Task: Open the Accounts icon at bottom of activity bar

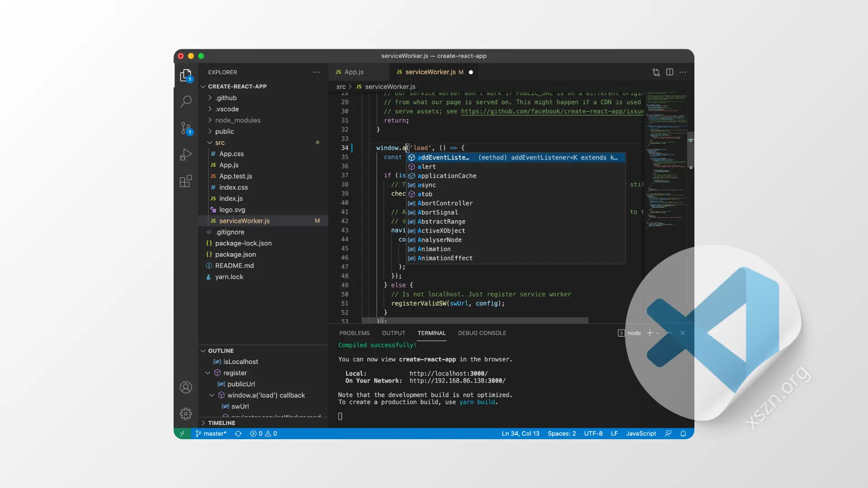Action: [x=186, y=387]
